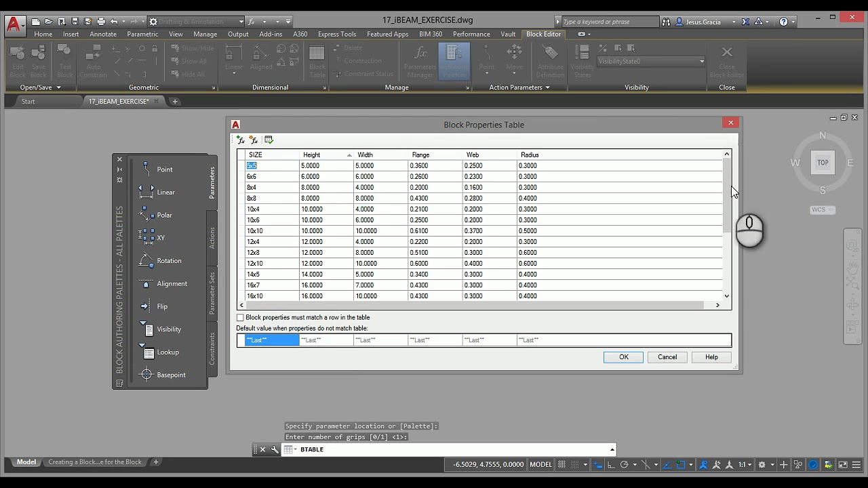Check 'Block properties must match a row'

point(240,317)
